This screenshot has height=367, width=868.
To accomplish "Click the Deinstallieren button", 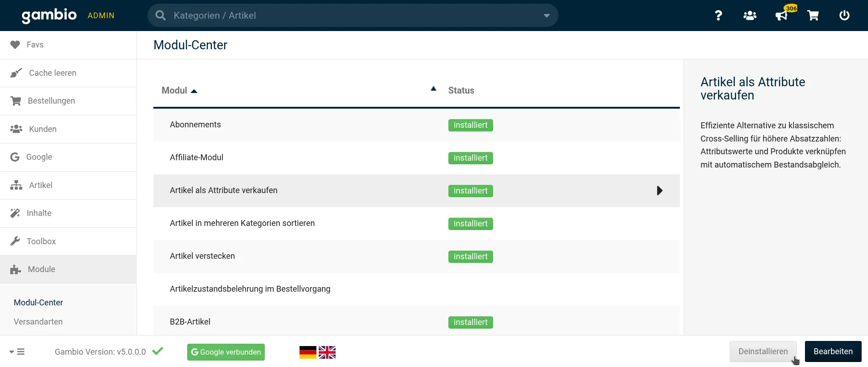I will [763, 351].
